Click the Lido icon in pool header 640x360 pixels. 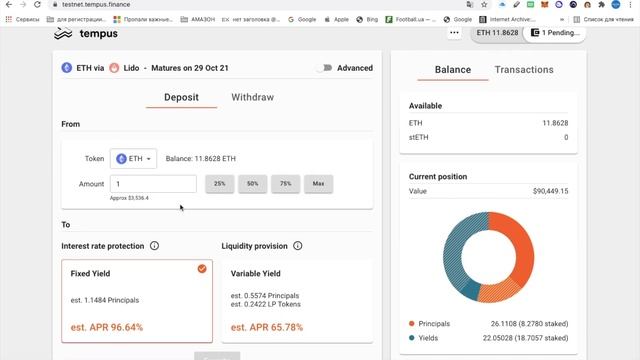click(114, 68)
